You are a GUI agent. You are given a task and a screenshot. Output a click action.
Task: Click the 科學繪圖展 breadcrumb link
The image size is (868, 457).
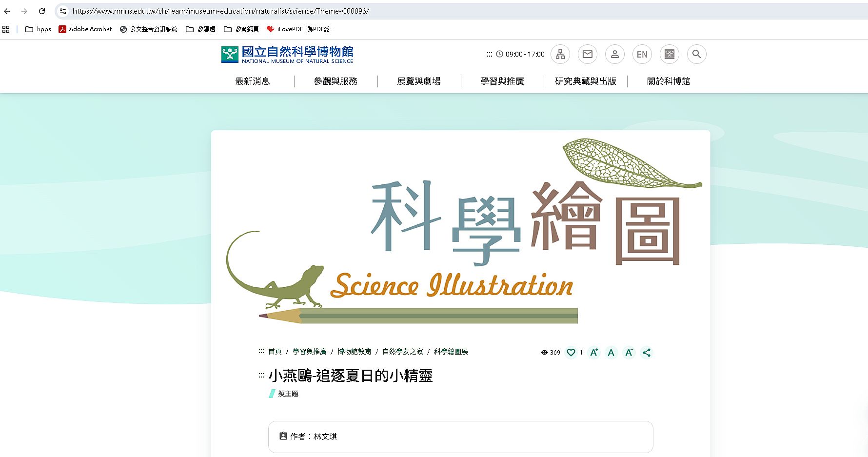tap(451, 352)
